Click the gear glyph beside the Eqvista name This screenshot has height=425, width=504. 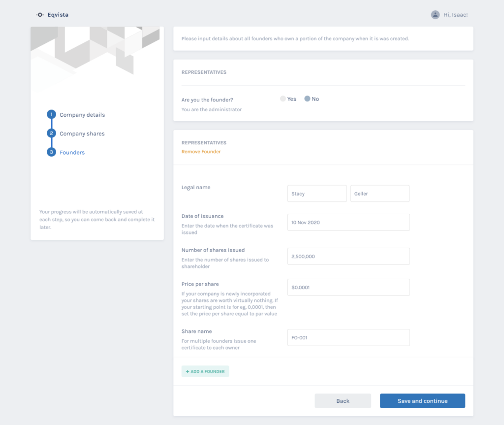pos(39,15)
